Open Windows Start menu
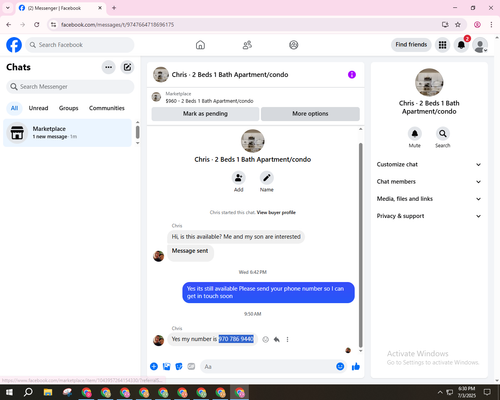 [x=9, y=392]
